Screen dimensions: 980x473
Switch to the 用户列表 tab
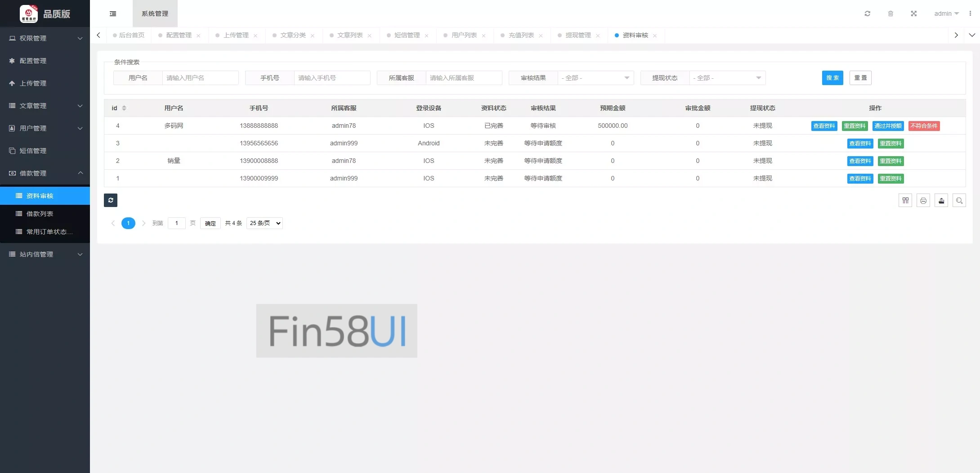click(464, 35)
